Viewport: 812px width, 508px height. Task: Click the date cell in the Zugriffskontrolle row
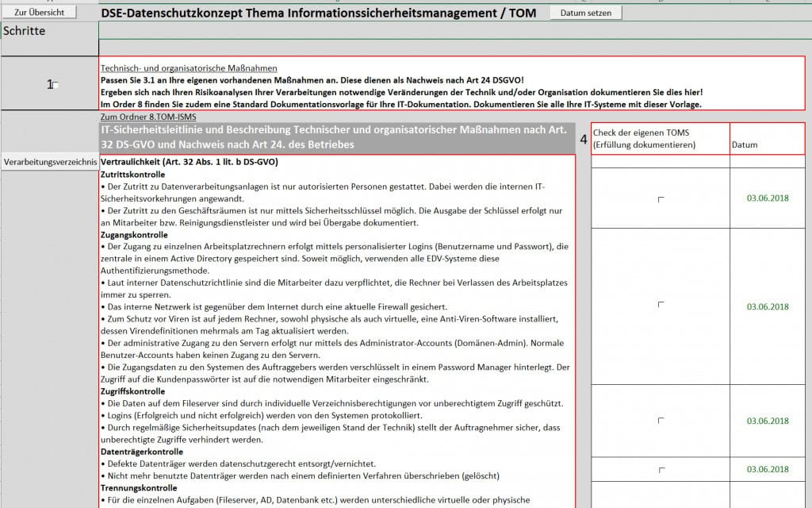pos(767,421)
